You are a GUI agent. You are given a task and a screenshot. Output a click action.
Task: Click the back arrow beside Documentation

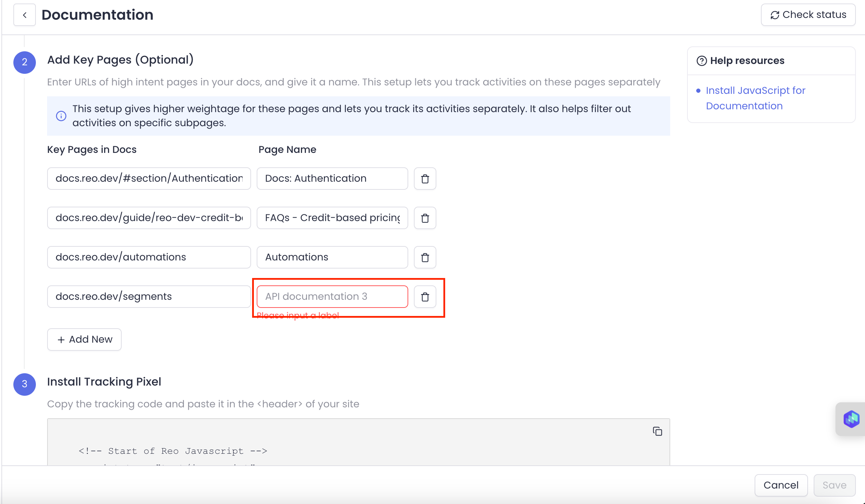click(25, 15)
